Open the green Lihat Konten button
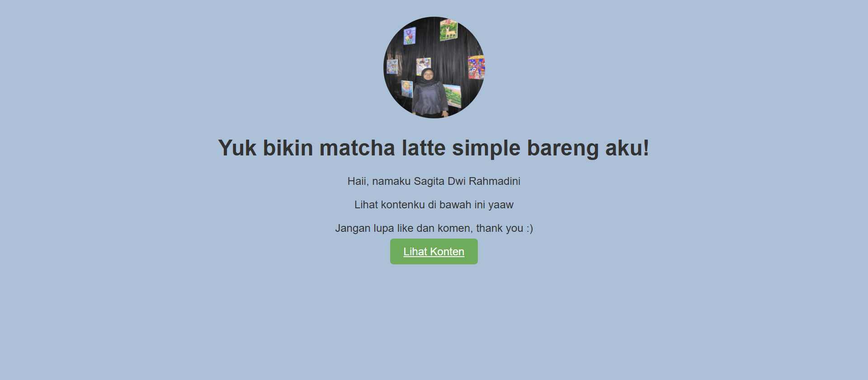This screenshot has width=868, height=380. tap(434, 252)
